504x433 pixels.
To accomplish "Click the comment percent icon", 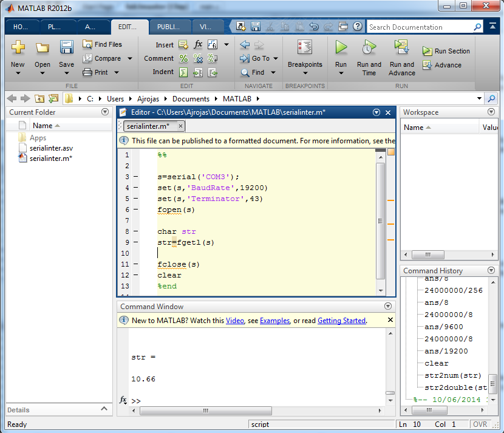I will 183,58.
